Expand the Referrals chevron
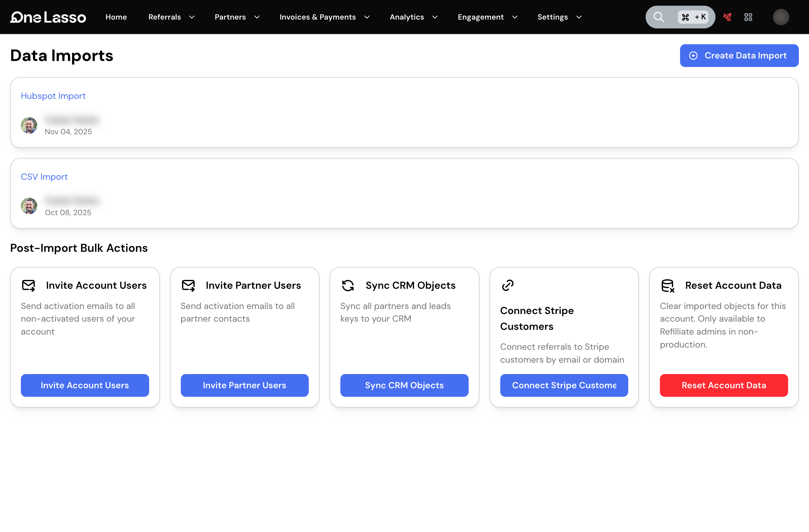The image size is (809, 532). tap(192, 17)
